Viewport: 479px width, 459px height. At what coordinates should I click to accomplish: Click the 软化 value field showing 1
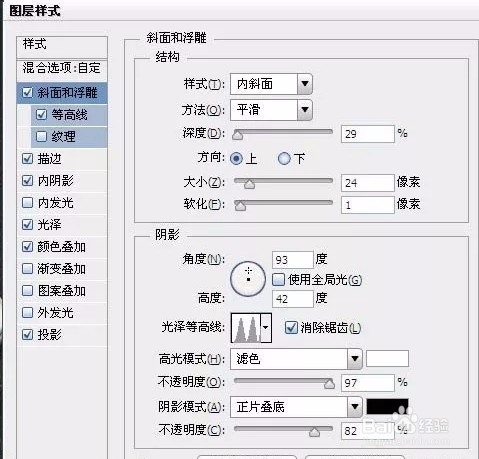click(x=368, y=205)
